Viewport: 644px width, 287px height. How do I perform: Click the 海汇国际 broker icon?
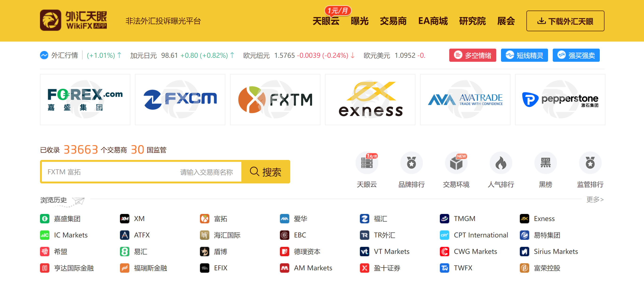coord(204,235)
